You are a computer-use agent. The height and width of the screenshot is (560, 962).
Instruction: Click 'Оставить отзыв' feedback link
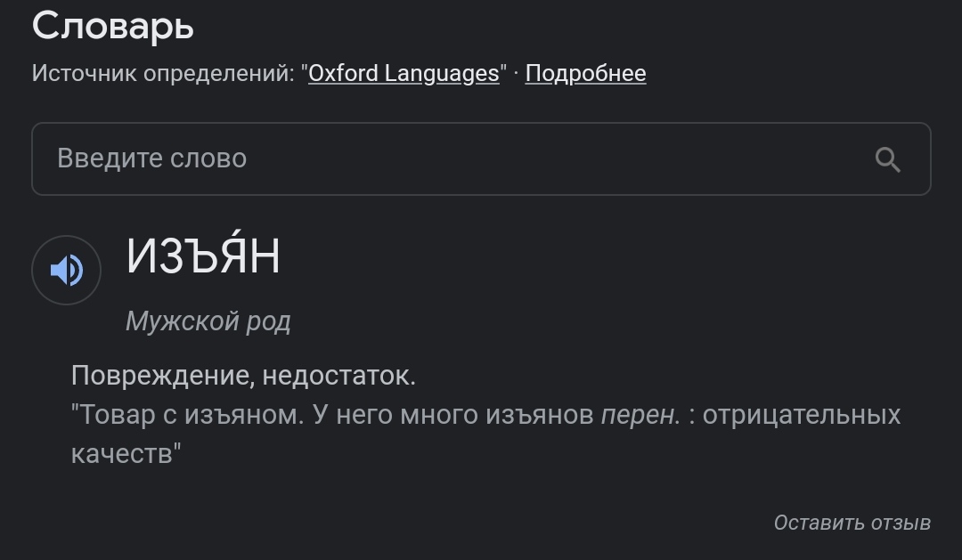point(852,523)
